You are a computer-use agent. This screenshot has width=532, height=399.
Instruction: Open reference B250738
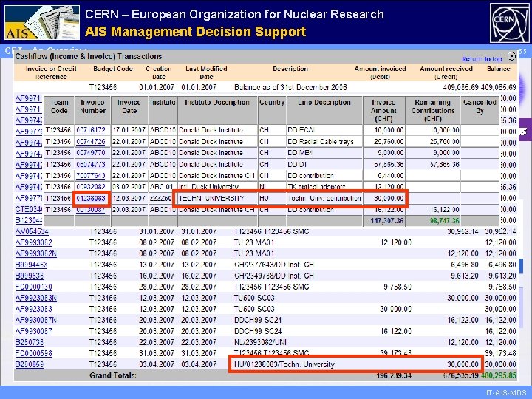(x=30, y=342)
